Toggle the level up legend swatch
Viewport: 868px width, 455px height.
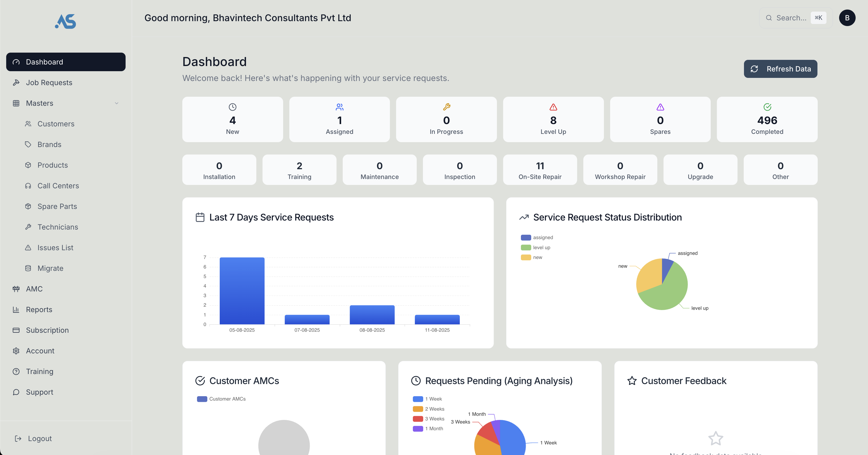(526, 247)
